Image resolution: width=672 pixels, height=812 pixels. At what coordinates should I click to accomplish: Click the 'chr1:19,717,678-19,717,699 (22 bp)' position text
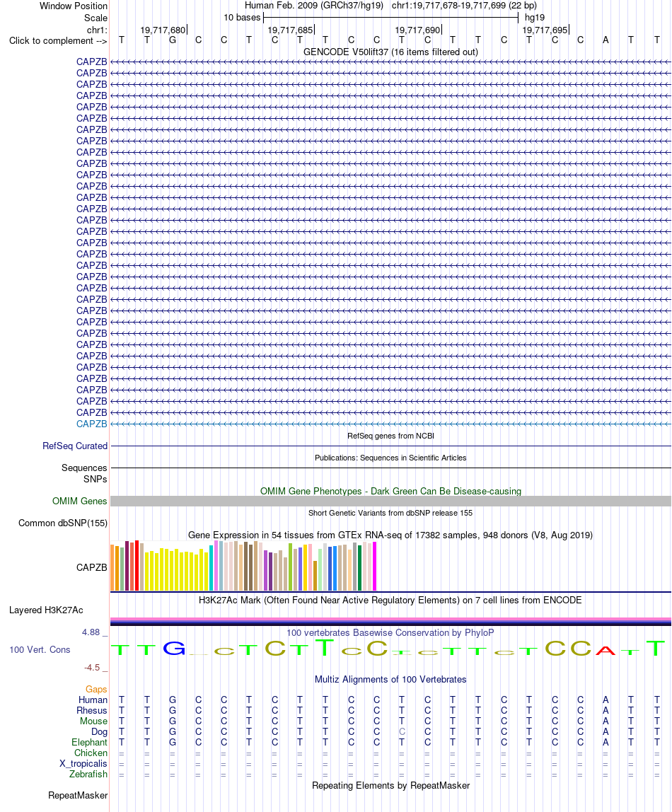[464, 6]
